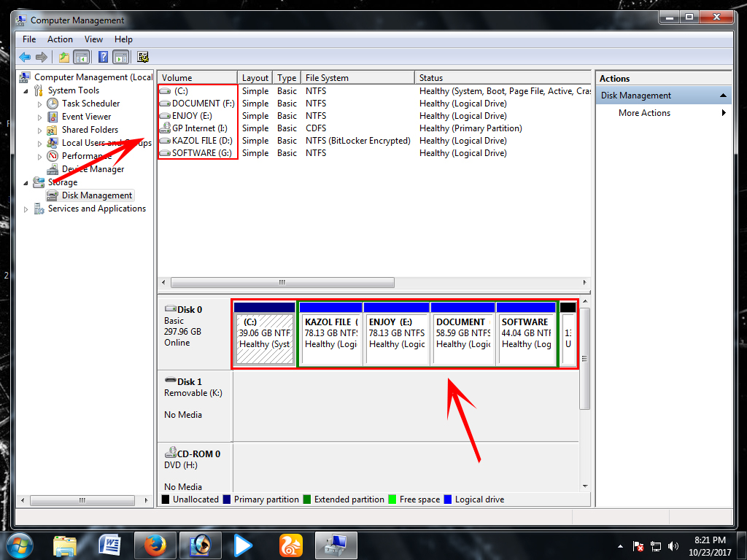Open the View menu

tap(93, 39)
